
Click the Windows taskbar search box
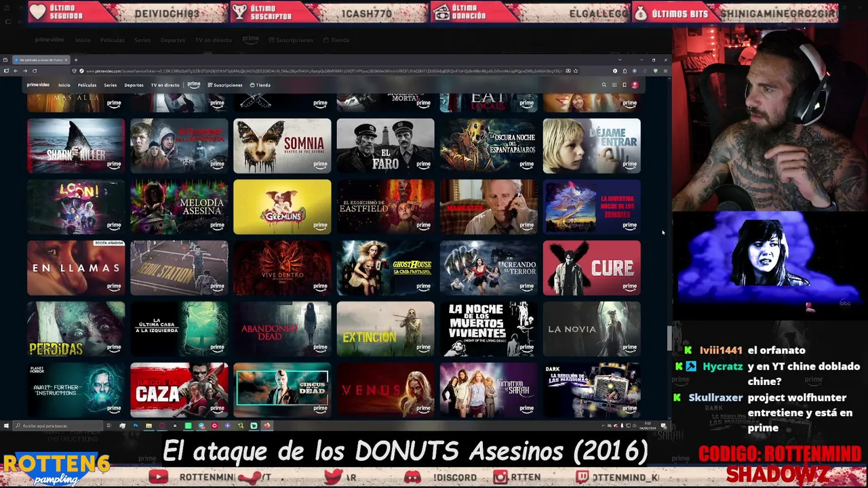(x=58, y=426)
